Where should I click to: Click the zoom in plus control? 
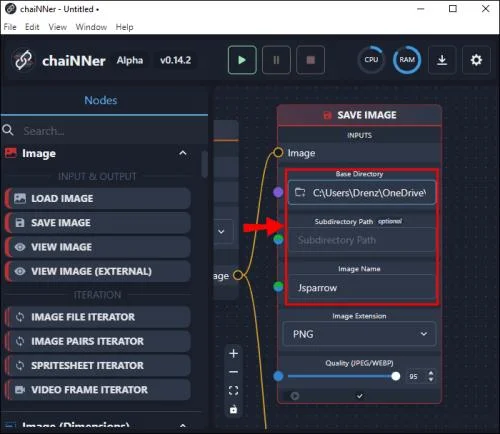coord(234,353)
